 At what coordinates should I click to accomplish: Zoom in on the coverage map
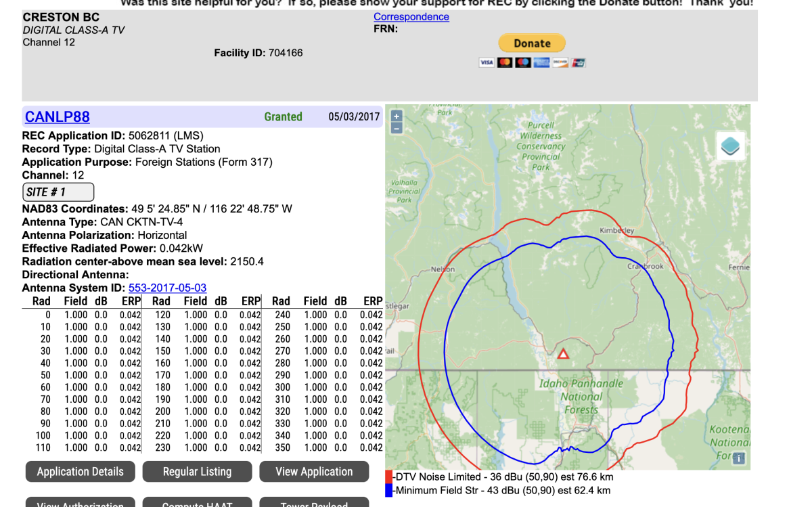coord(397,116)
